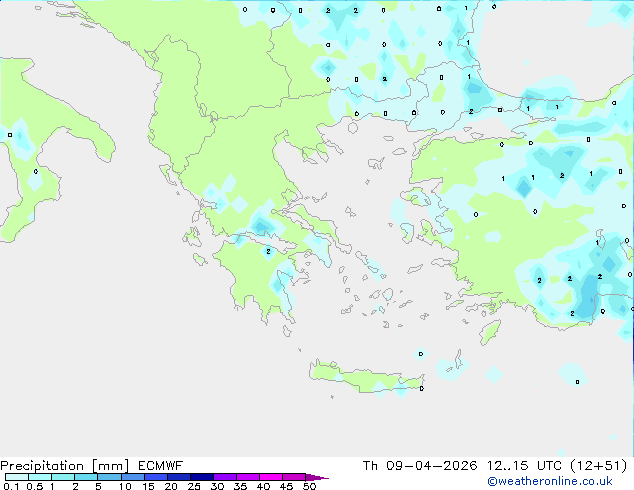Click the '10' legend scale label
The width and height of the screenshot is (634, 490).
(125, 486)
